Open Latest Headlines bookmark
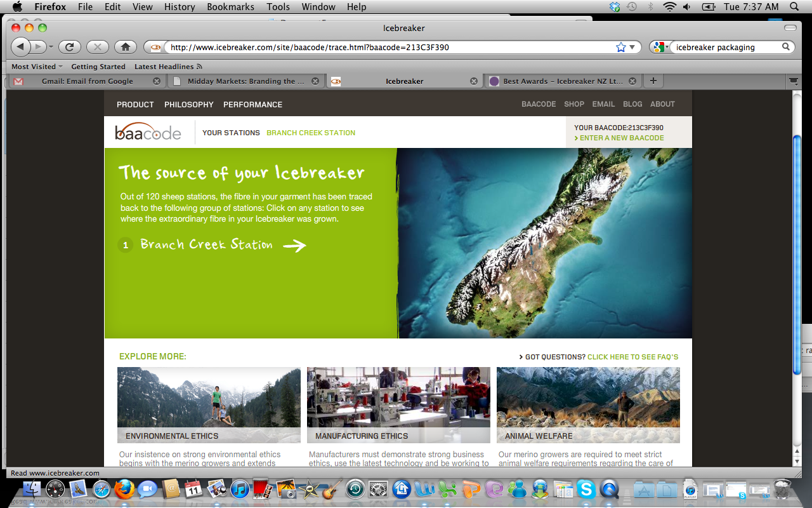The height and width of the screenshot is (508, 812). coord(168,66)
